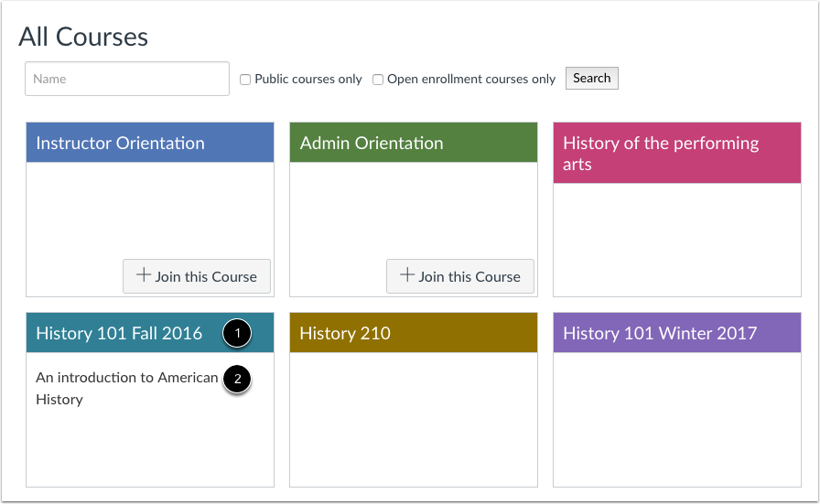Toggle Open enrollment courses only checkbox

pos(378,80)
